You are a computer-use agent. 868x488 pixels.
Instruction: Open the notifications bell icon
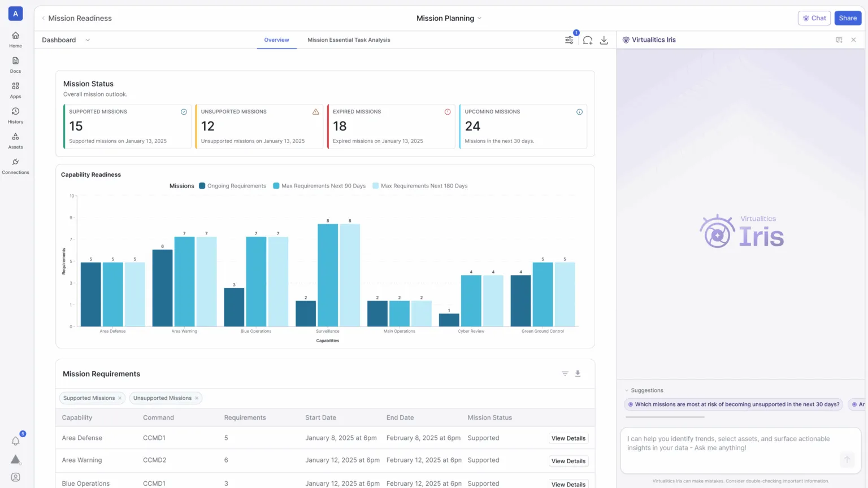coord(16,441)
